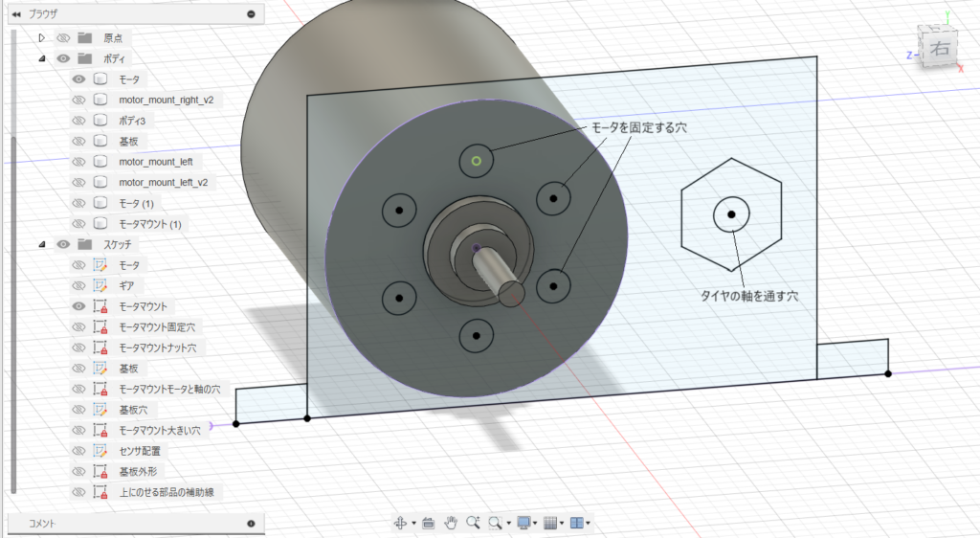Toggle visibility of the スケッチ folder
This screenshot has height=538, width=980.
(63, 244)
